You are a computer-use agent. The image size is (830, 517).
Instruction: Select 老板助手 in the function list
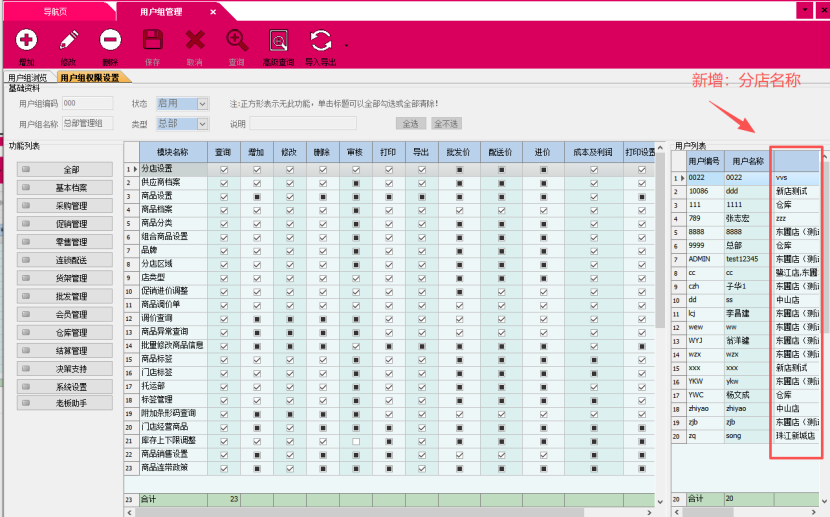tap(65, 403)
